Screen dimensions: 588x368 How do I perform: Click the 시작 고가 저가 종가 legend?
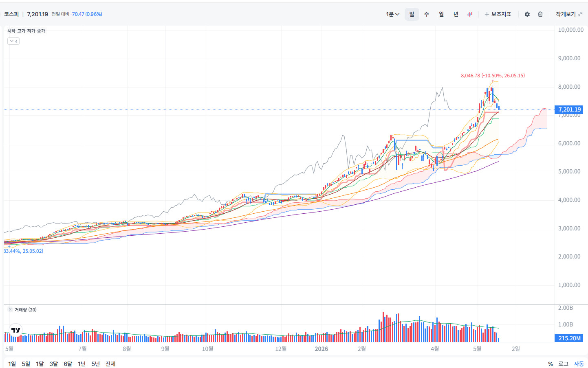pos(26,31)
